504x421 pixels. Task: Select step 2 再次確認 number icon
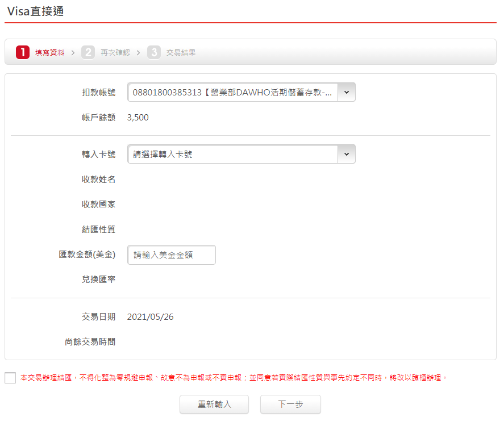88,52
